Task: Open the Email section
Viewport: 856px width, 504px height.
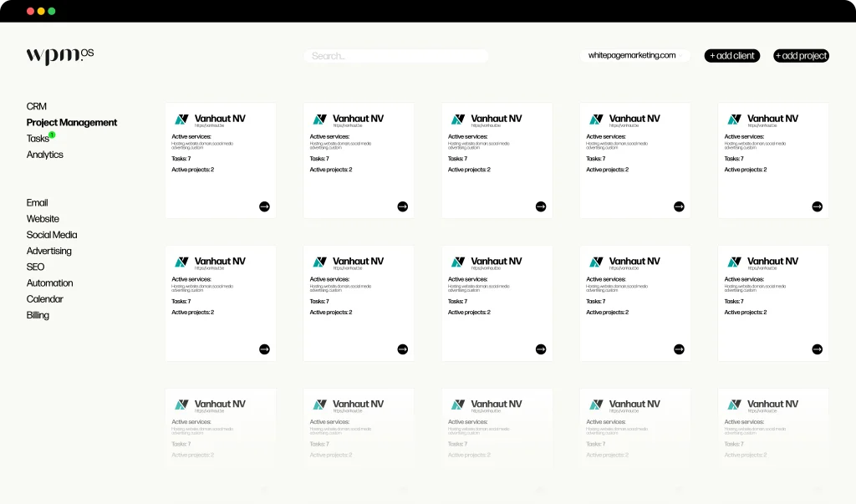Action: coord(38,203)
